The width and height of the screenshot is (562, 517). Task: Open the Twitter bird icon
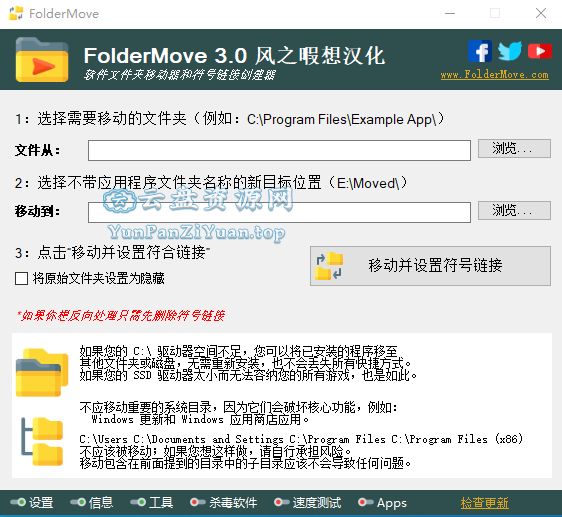click(510, 51)
